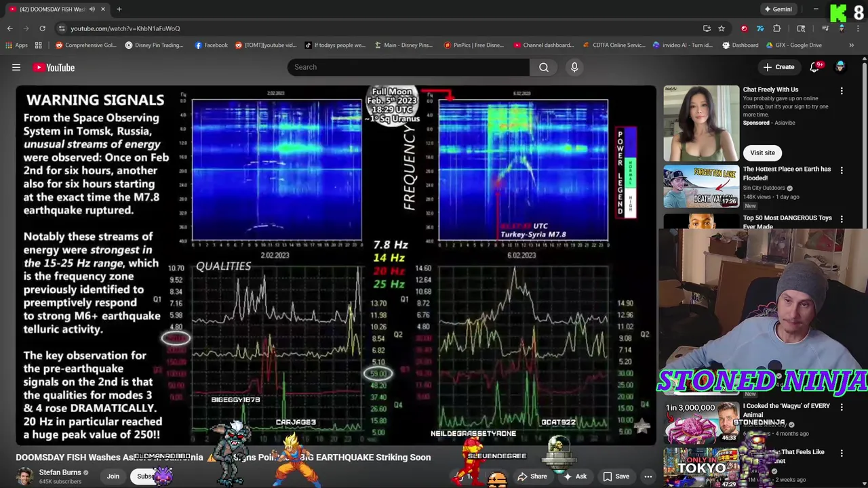Click the Ask button
The width and height of the screenshot is (868, 488).
tap(574, 476)
